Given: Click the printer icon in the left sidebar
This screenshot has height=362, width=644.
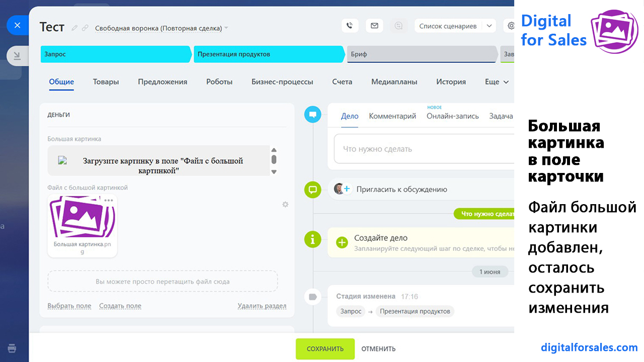Looking at the screenshot, I should coord(12,348).
